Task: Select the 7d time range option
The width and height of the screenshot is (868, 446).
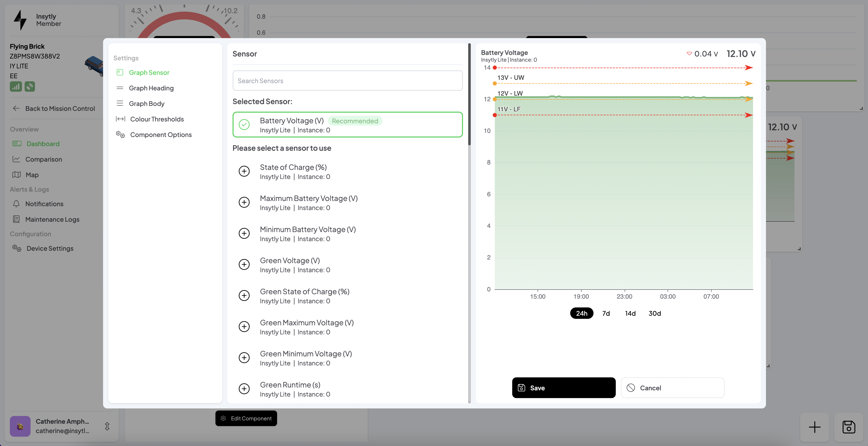Action: point(606,313)
